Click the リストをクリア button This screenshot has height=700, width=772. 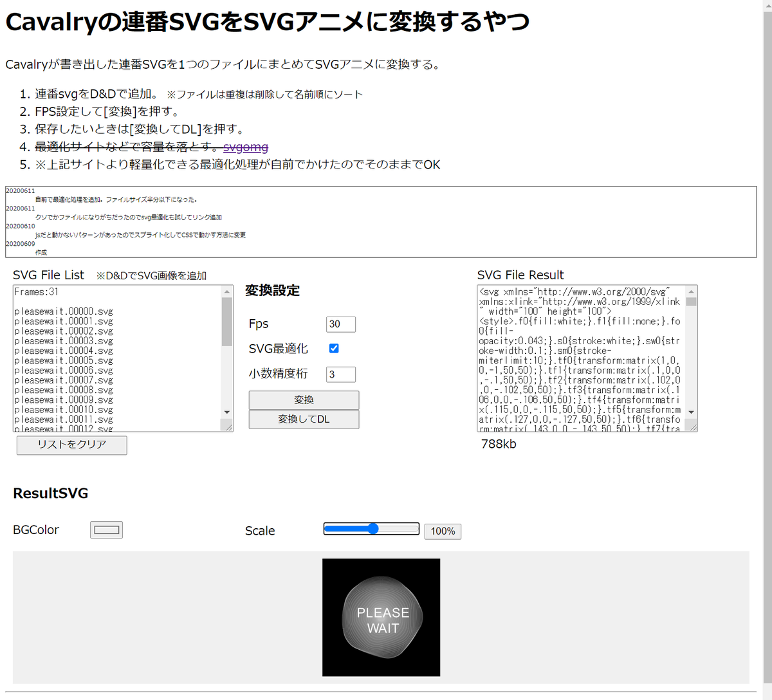71,445
